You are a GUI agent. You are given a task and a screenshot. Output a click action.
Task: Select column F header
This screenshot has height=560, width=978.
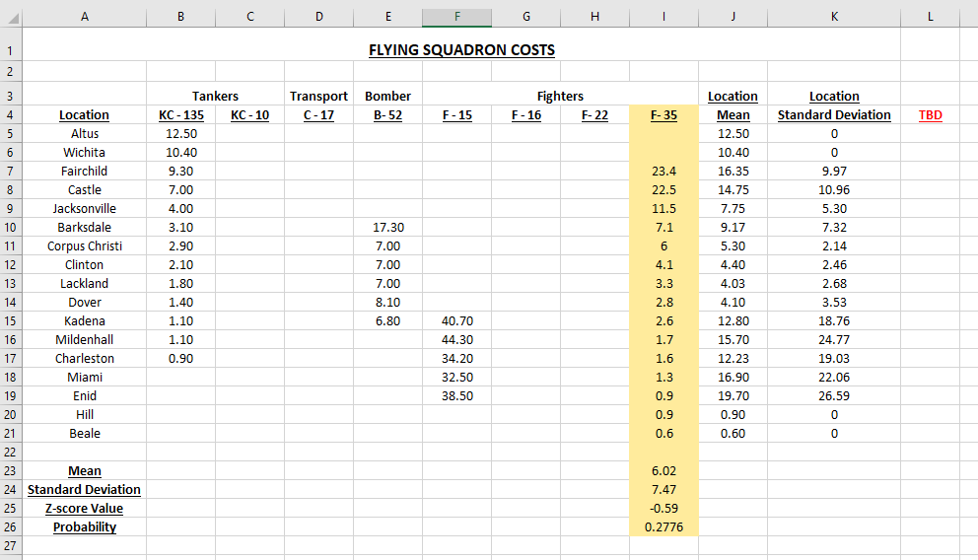pyautogui.click(x=457, y=17)
